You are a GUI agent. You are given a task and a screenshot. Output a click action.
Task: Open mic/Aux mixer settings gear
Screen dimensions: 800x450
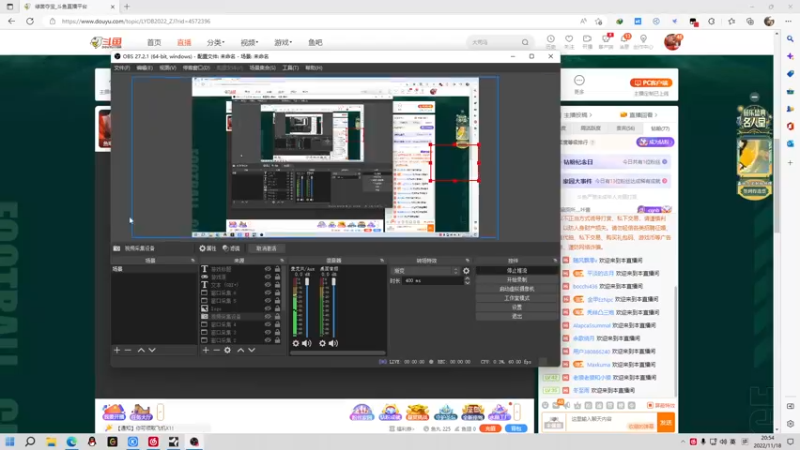tap(296, 343)
